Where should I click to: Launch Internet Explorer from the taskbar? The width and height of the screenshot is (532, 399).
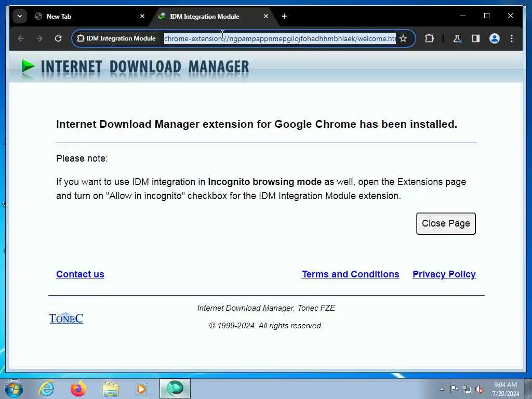[x=46, y=389]
